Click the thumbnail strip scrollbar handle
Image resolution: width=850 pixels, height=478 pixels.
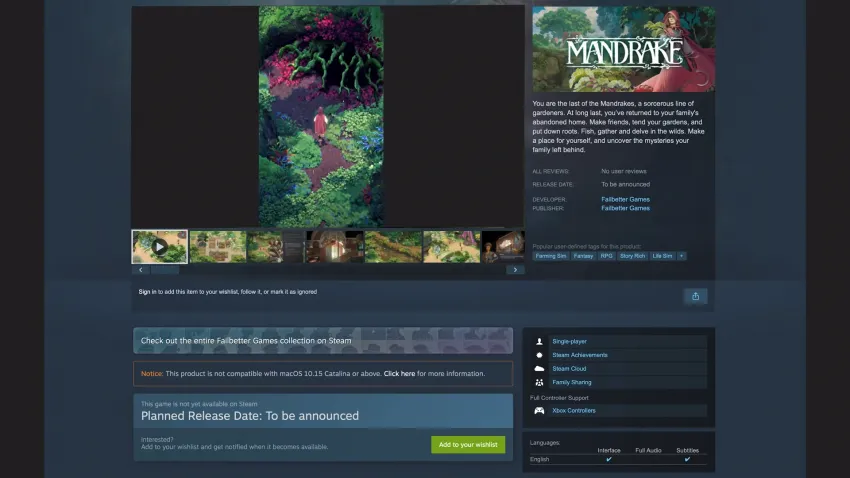(x=165, y=269)
